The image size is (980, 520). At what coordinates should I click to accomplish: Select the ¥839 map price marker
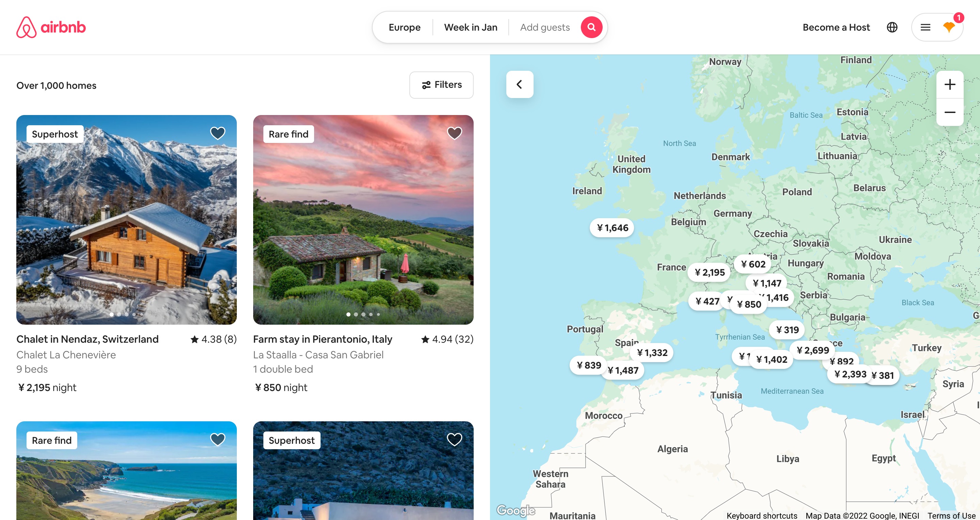point(589,365)
